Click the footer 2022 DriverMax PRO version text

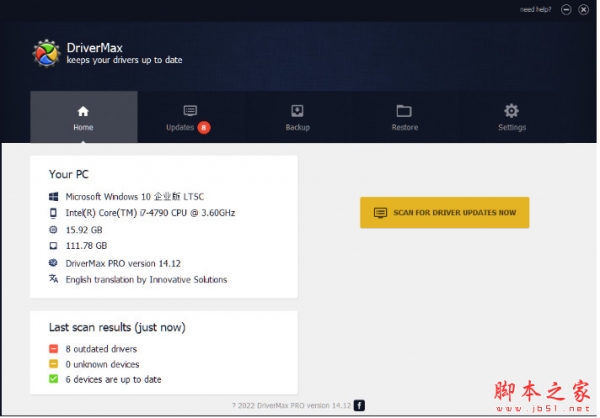(291, 406)
